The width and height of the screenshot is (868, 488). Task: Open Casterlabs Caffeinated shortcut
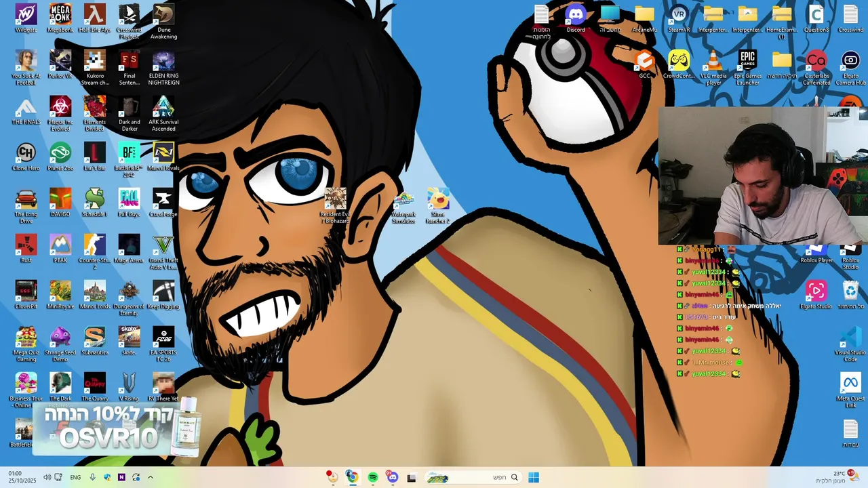tap(816, 68)
